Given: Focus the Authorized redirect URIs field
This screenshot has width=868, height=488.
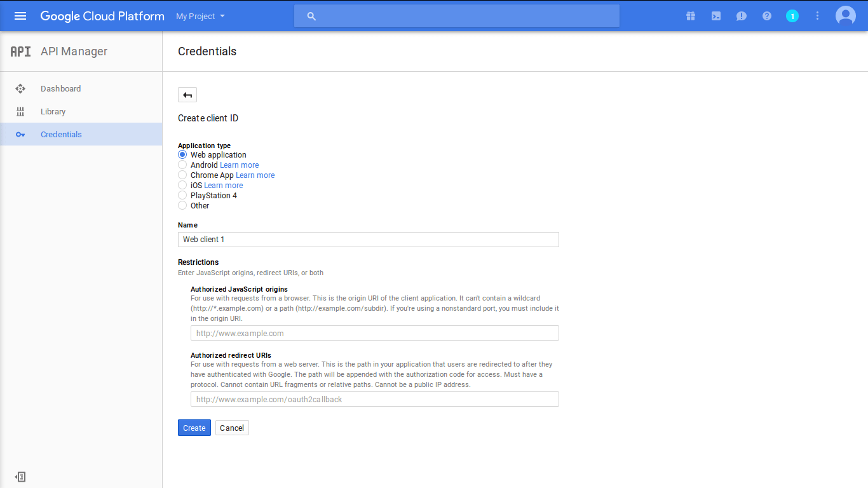Looking at the screenshot, I should pyautogui.click(x=374, y=399).
